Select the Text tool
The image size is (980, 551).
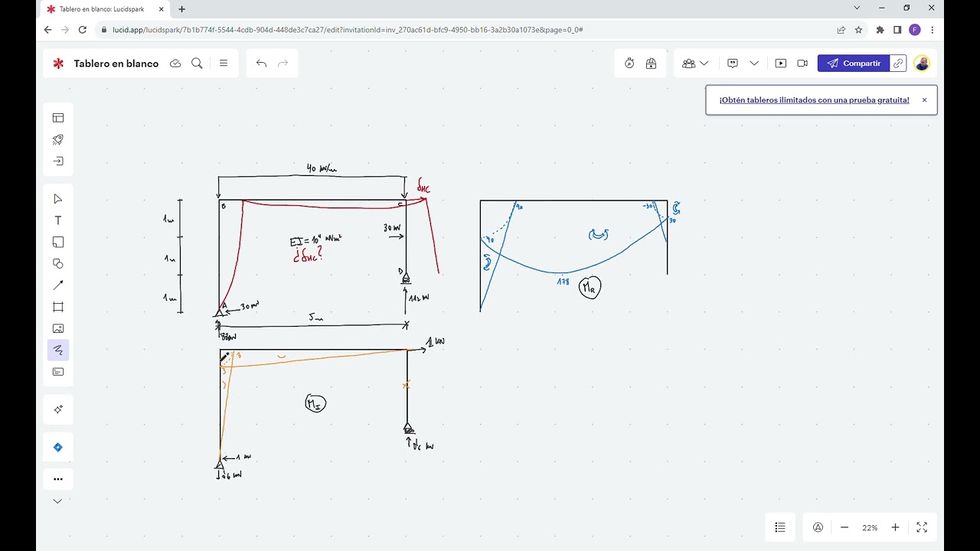[58, 220]
